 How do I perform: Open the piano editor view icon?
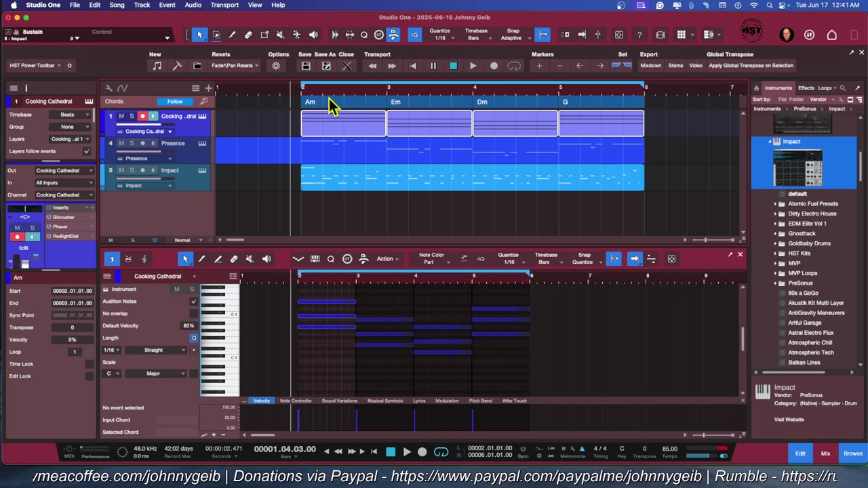[x=112, y=259]
